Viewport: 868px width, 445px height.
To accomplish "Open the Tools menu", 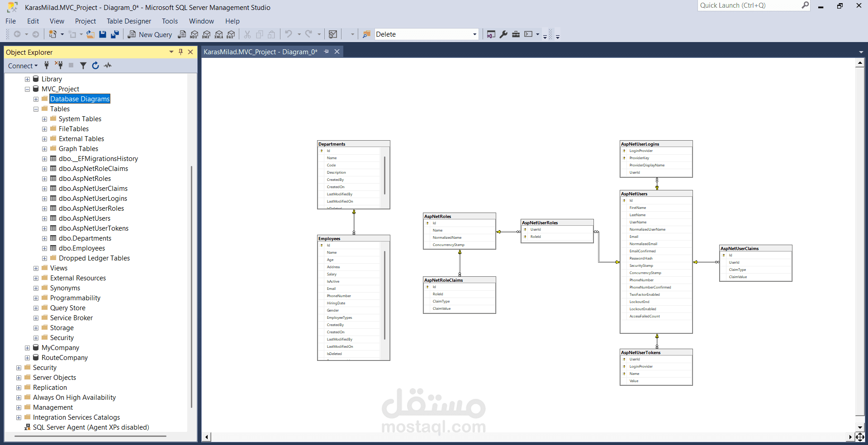I will point(170,21).
